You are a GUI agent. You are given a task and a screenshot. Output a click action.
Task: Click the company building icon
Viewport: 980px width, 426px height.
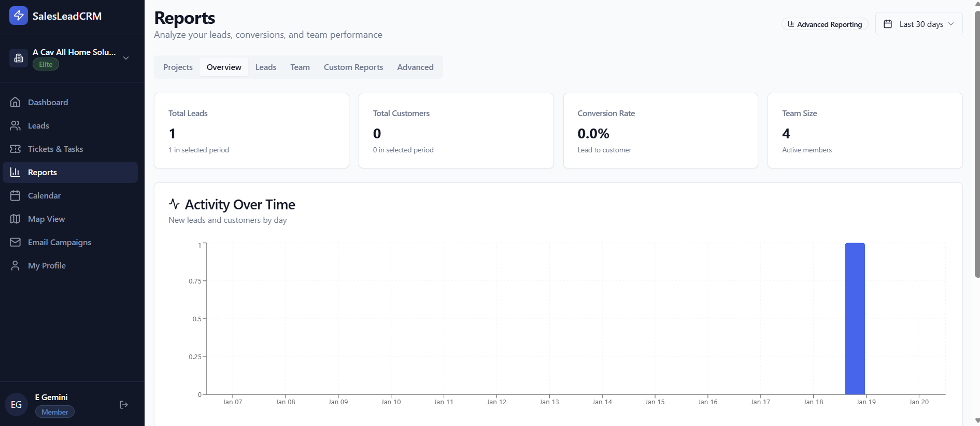19,58
